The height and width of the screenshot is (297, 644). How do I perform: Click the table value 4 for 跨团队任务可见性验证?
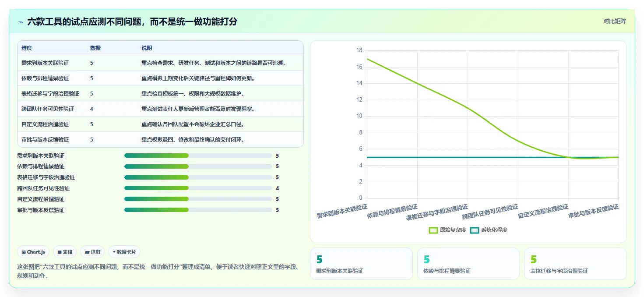91,109
